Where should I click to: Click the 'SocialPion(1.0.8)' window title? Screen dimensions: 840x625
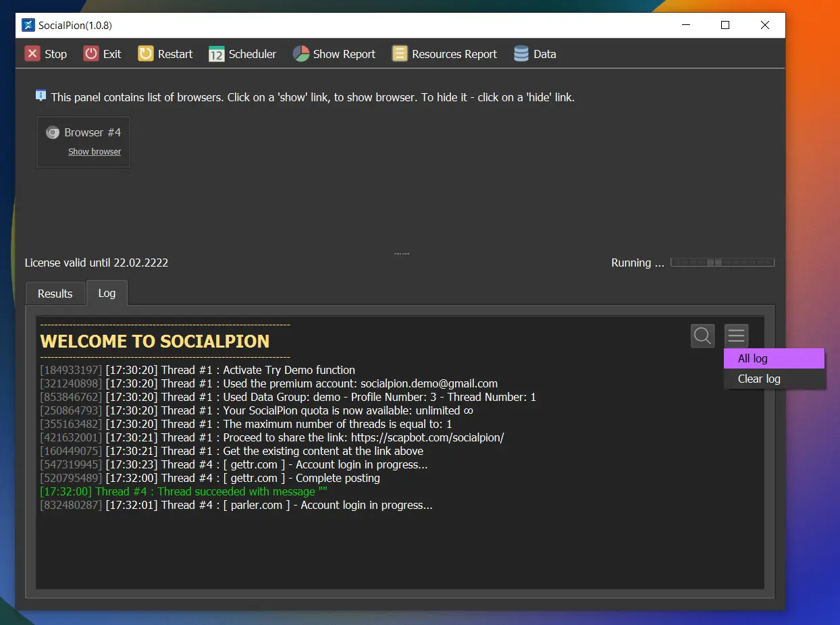coord(76,26)
